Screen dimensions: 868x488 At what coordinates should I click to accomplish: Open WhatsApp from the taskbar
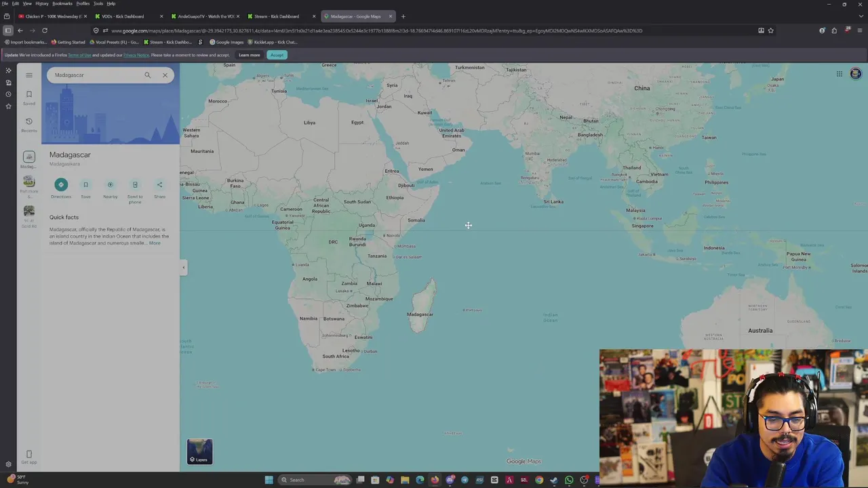point(569,480)
